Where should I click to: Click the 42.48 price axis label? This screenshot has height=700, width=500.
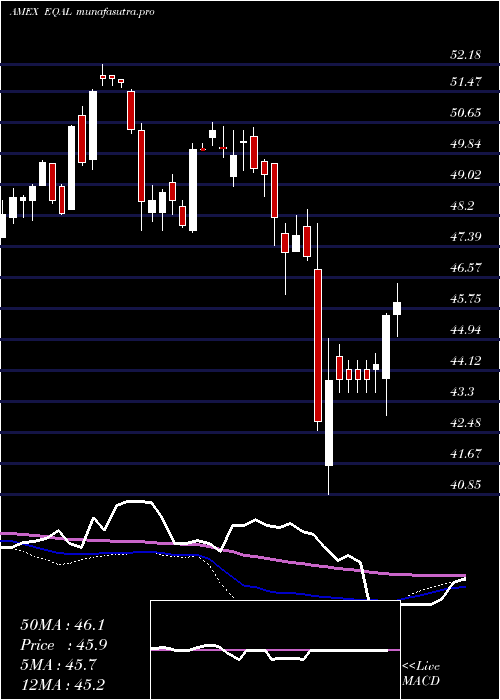pos(465,422)
